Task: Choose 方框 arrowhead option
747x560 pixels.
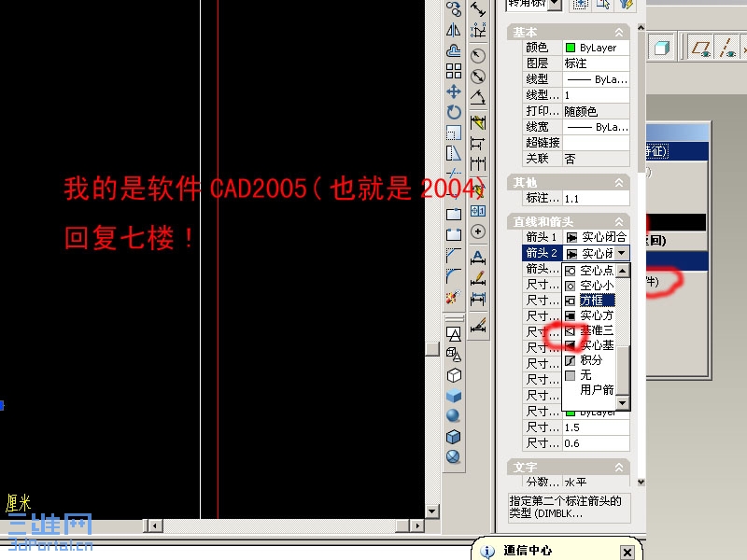Action: pyautogui.click(x=589, y=301)
